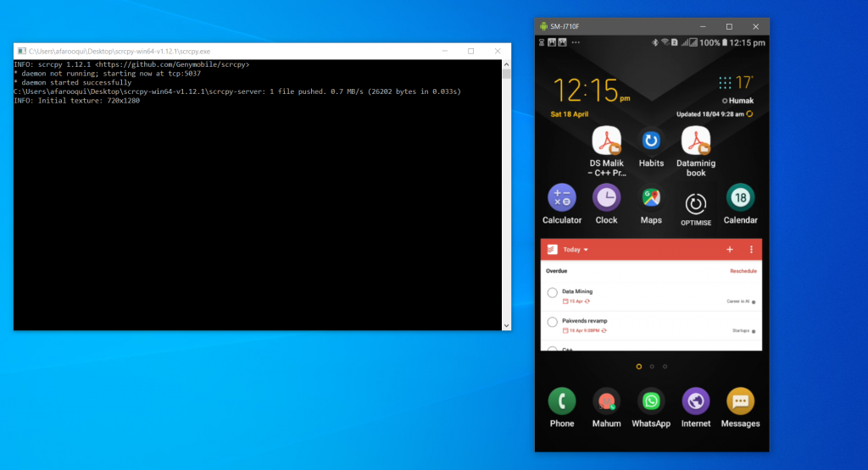Open the Calendar app
This screenshot has width=868, height=470.
[740, 197]
